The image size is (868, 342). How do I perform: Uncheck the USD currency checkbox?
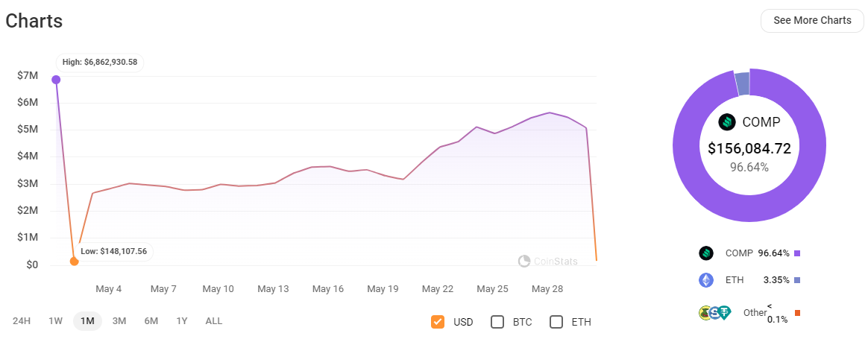click(x=438, y=322)
